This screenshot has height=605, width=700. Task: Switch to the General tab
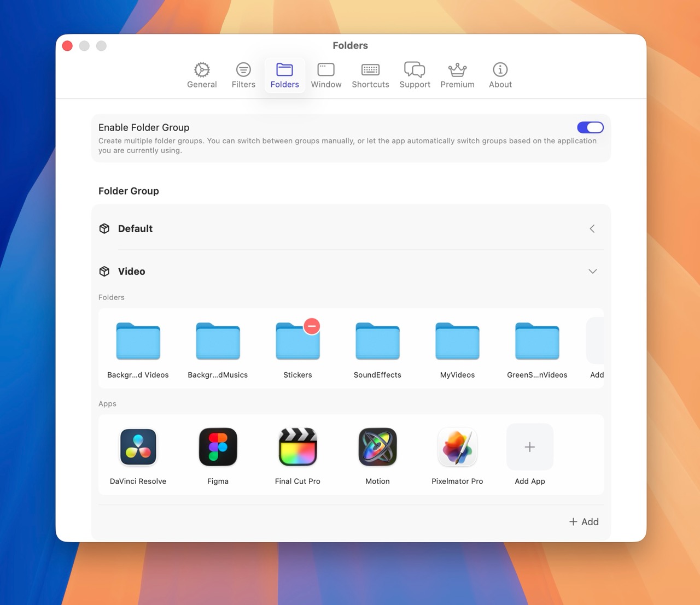click(202, 75)
